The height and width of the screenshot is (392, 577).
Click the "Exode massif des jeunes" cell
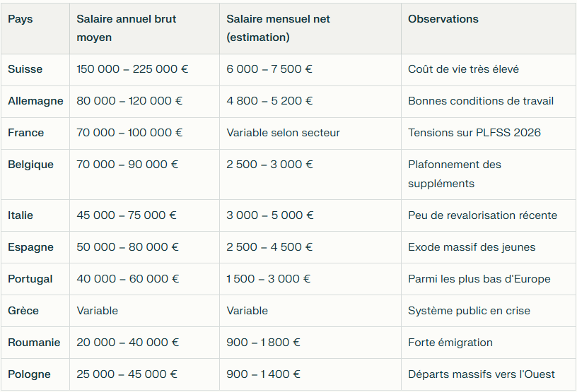472,247
